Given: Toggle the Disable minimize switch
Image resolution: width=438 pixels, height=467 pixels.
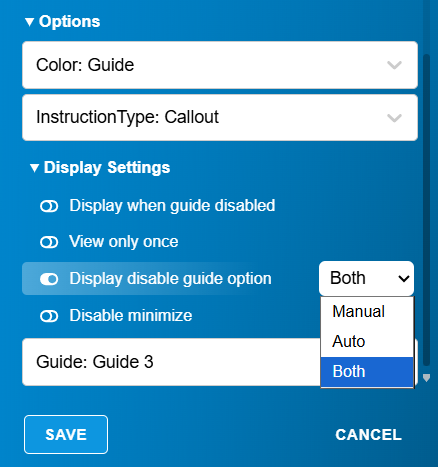Looking at the screenshot, I should click(x=49, y=316).
